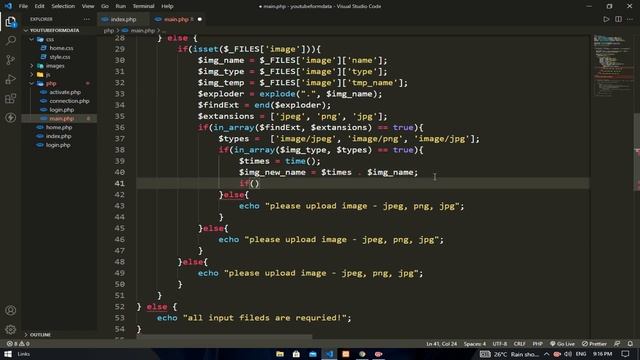
Task: Open the Edit menu
Action: [x=39, y=6]
